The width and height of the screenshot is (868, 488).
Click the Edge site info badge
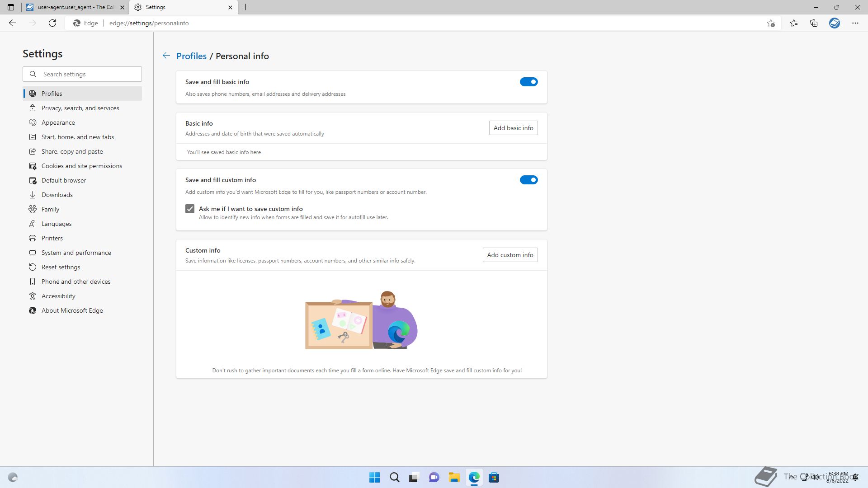[x=86, y=23]
